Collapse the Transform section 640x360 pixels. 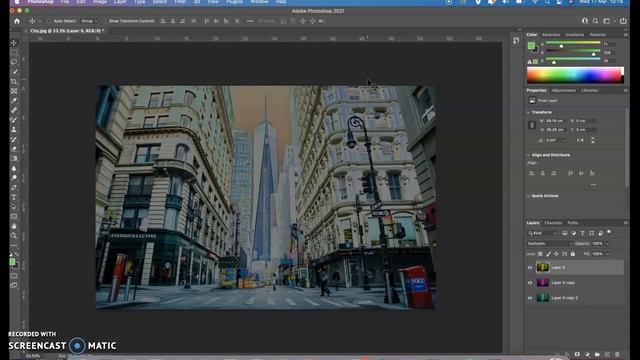pos(529,112)
